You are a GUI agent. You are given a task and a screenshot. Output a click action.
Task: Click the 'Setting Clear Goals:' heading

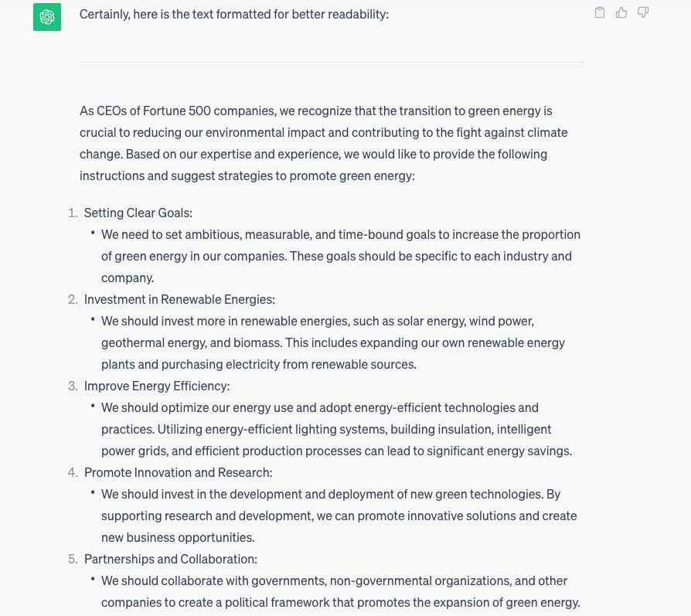point(138,213)
